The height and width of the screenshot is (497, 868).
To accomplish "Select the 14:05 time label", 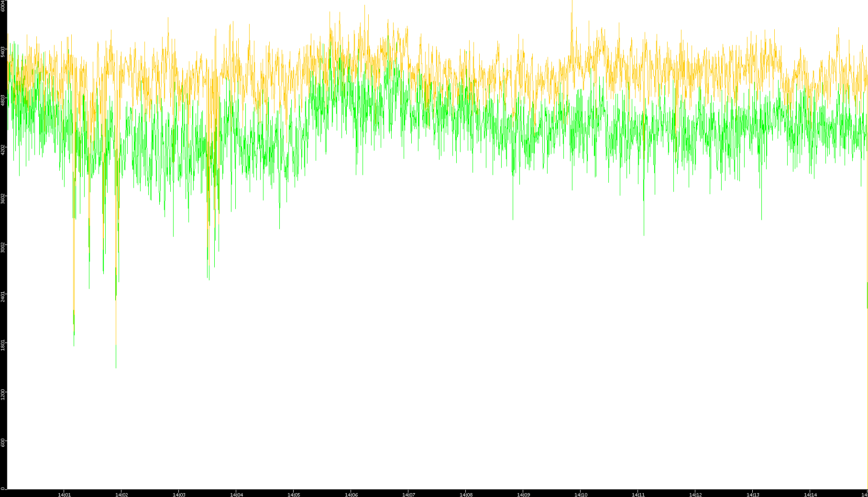I will click(x=294, y=495).
